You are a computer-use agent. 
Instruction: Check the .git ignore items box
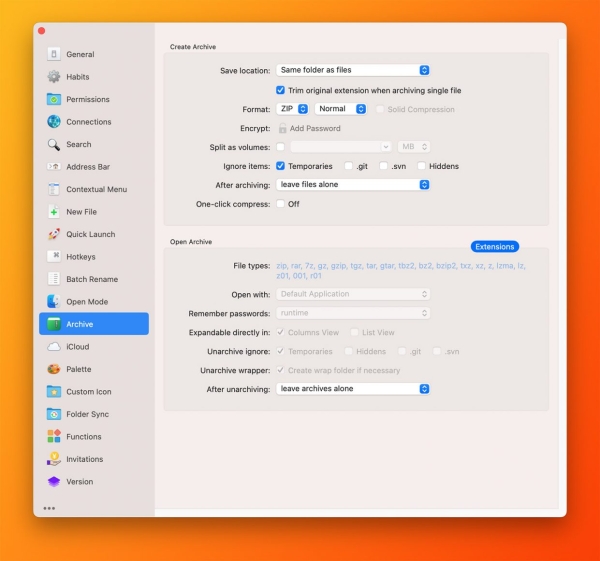tap(348, 166)
